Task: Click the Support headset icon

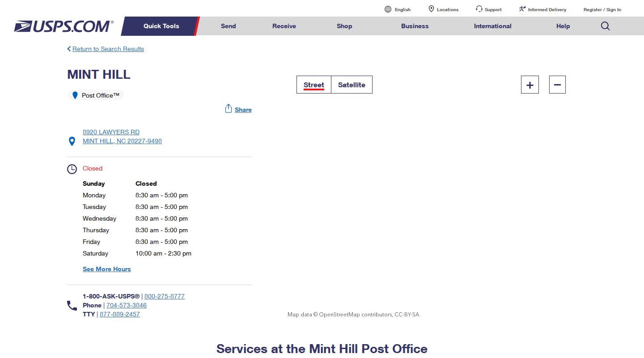Action: click(479, 9)
